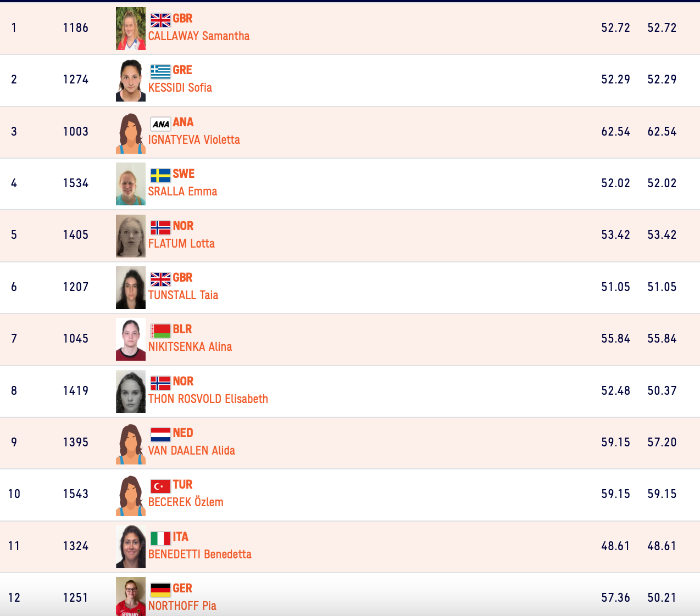Click the Belarus flag icon
The height and width of the screenshot is (616, 700).
160,331
